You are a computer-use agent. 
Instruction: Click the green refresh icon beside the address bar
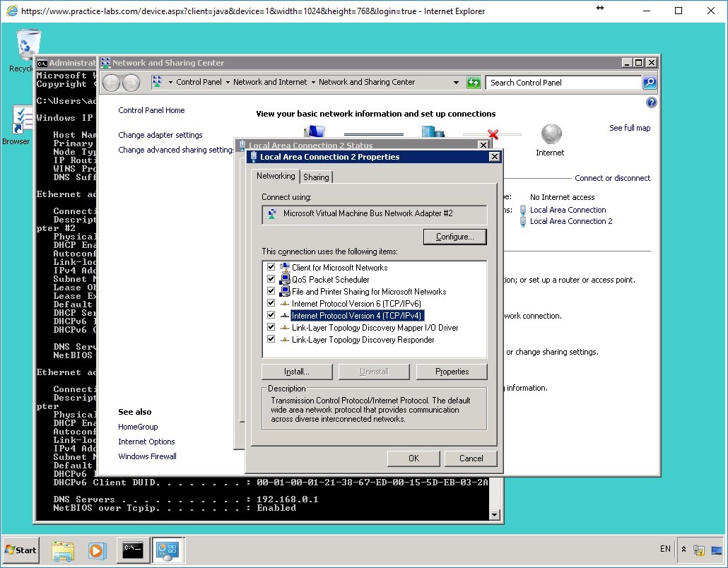click(x=474, y=82)
